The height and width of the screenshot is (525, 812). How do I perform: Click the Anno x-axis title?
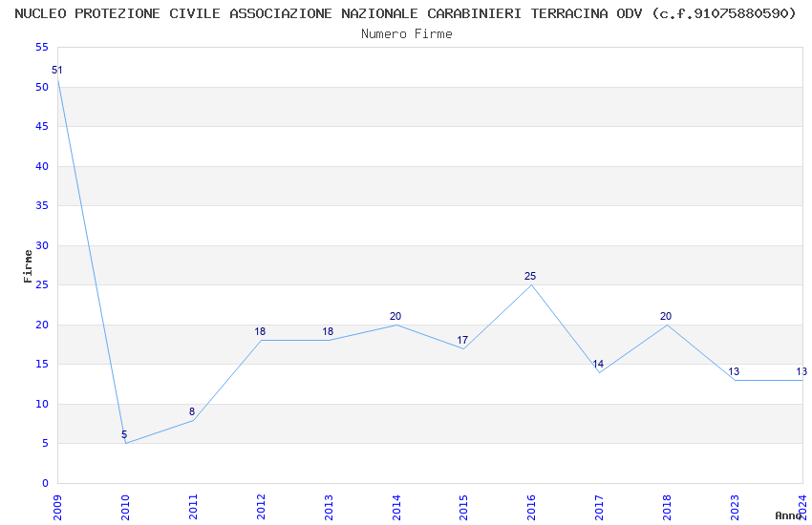[x=789, y=515]
